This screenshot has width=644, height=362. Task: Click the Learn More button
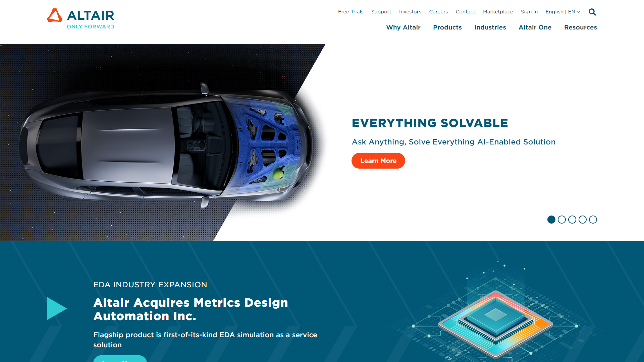tap(378, 161)
